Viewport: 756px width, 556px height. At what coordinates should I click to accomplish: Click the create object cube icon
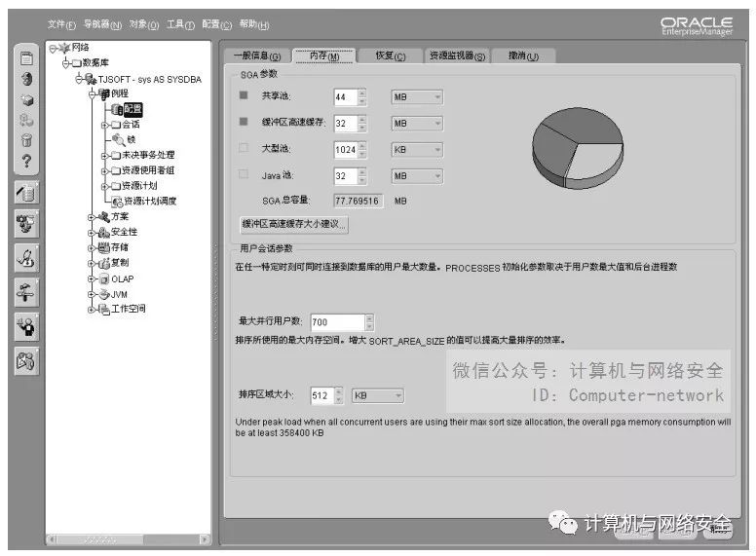coord(27,99)
